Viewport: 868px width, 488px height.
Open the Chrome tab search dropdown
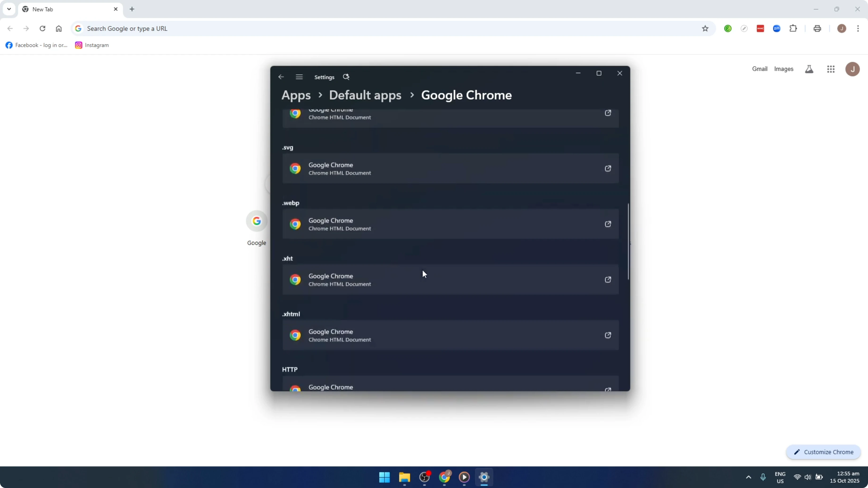coord(9,9)
